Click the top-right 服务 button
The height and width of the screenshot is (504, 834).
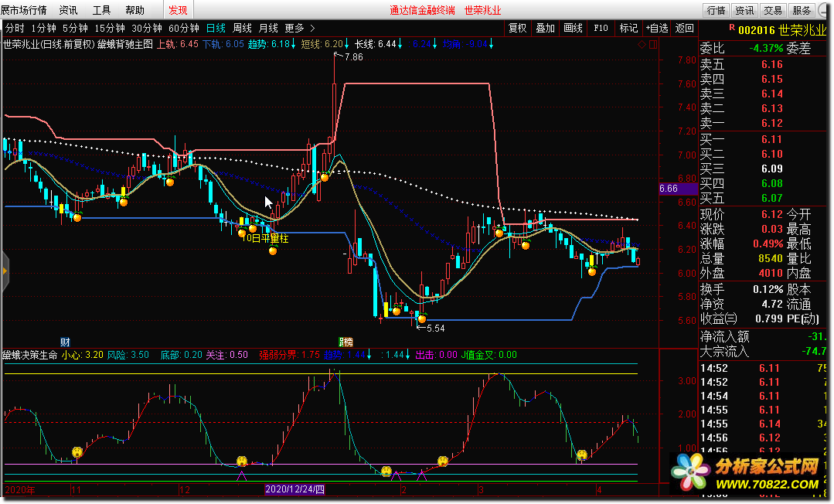[801, 10]
